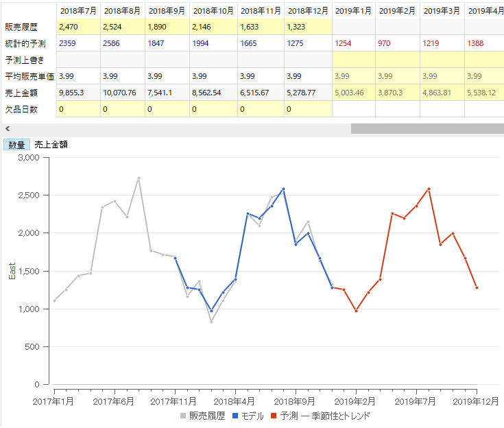Image resolution: width=504 pixels, height=428 pixels.
Task: Click the 売上金額 value 10,070.76
Action: tap(122, 93)
